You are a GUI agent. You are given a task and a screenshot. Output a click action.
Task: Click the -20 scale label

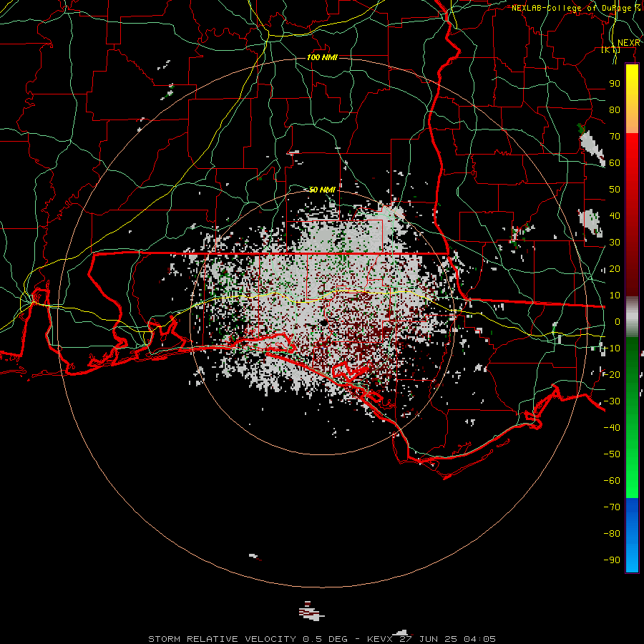pos(612,374)
